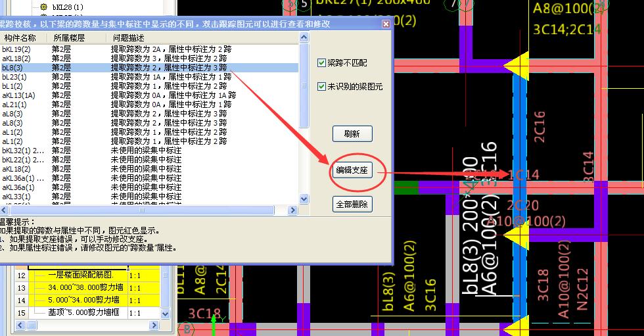The width and height of the screenshot is (644, 336).
Task: Click the problem list horizontal scrollbar thumb
Action: (142, 210)
